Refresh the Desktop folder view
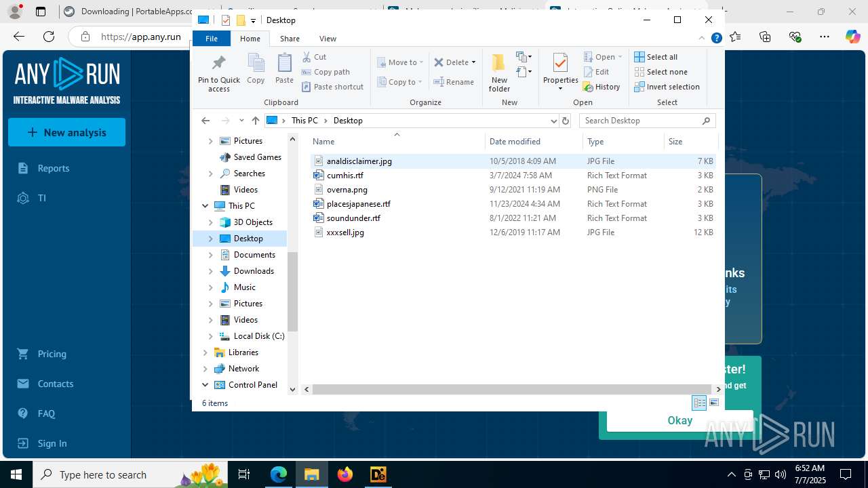 coord(566,121)
